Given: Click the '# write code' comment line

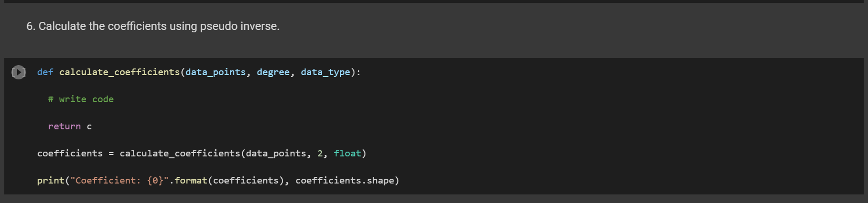Looking at the screenshot, I should click(81, 99).
